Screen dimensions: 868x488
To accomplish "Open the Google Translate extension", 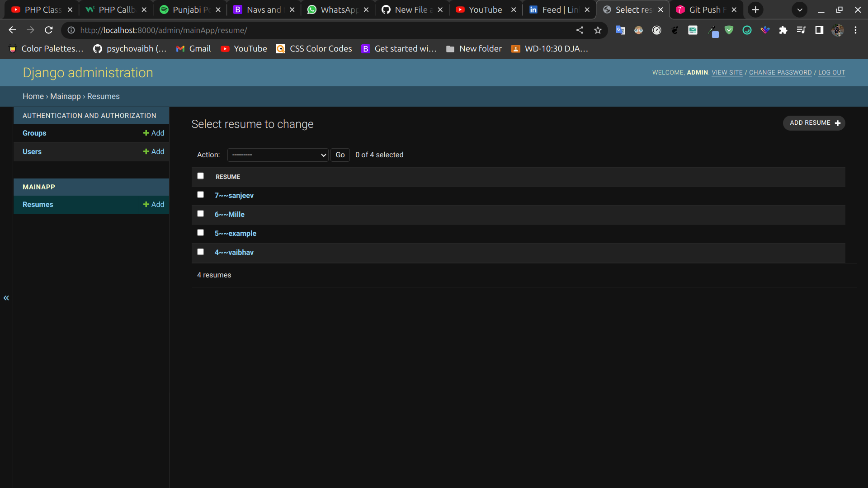I will [x=621, y=30].
